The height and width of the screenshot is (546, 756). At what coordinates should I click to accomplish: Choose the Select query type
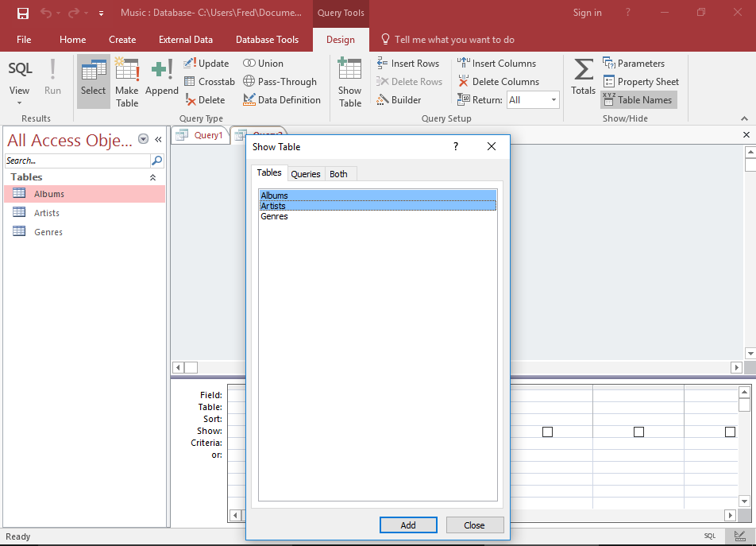click(x=93, y=81)
